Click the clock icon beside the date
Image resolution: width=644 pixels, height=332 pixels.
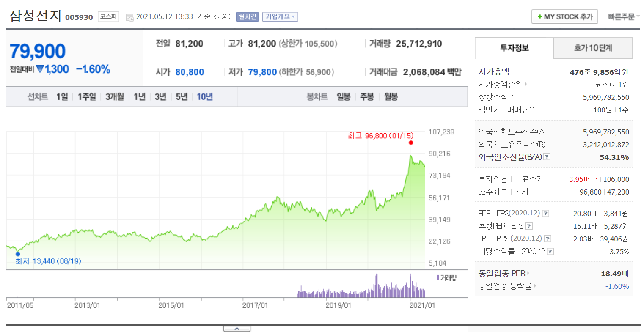[130, 17]
